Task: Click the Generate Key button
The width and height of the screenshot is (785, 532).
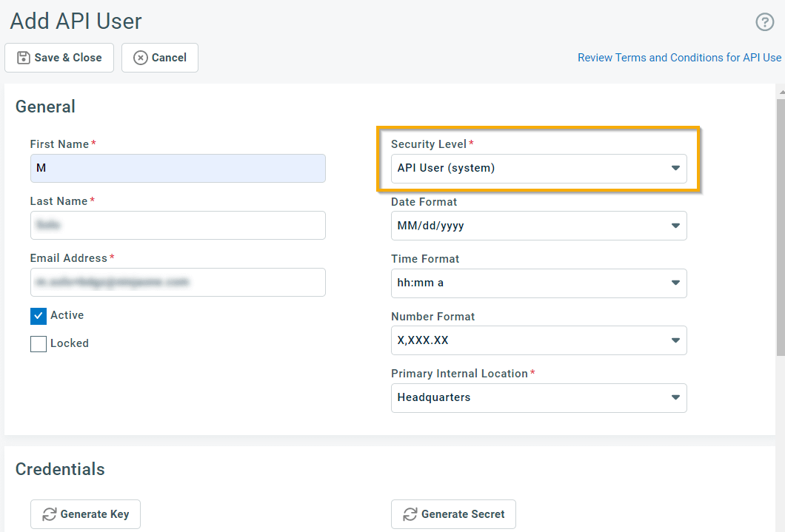Action: pos(85,514)
